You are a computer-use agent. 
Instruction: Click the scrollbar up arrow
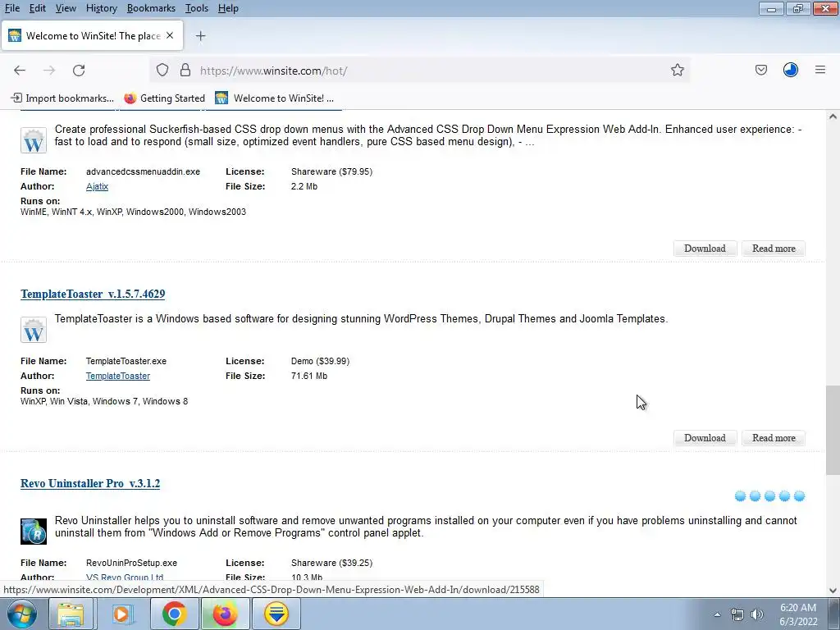click(832, 116)
